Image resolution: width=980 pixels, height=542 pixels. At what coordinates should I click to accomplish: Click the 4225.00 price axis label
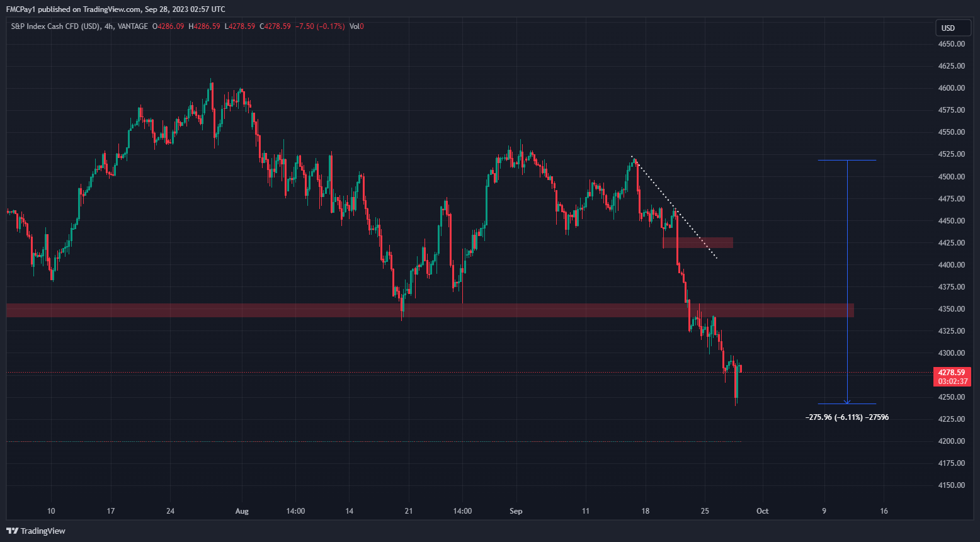pos(951,419)
